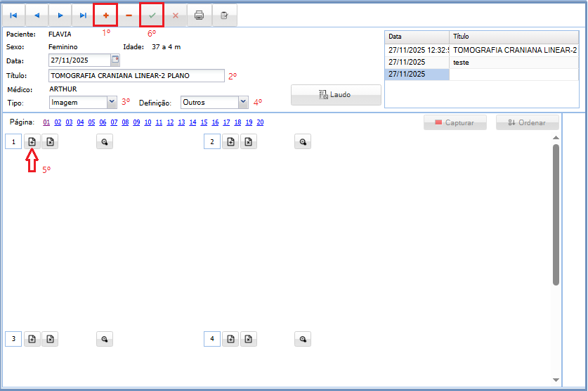Image resolution: width=588 pixels, height=391 pixels.
Task: Remove image from slot 2
Action: coord(249,142)
